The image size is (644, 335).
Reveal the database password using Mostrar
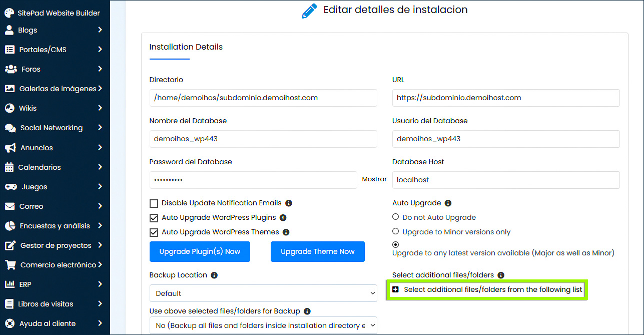(374, 178)
